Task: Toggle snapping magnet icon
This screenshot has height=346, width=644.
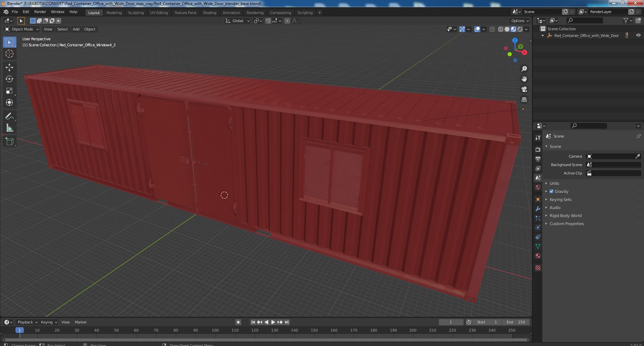Action: [268, 21]
